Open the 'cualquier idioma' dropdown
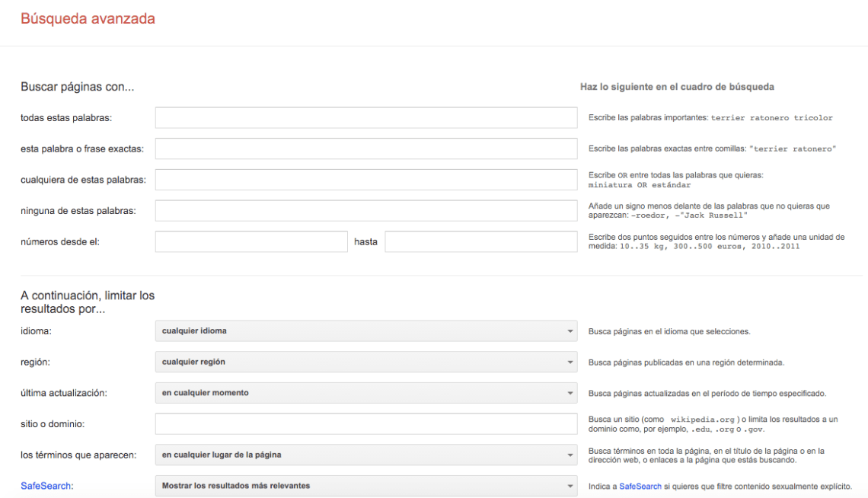Screen dimensions: 868x498 click(365, 331)
